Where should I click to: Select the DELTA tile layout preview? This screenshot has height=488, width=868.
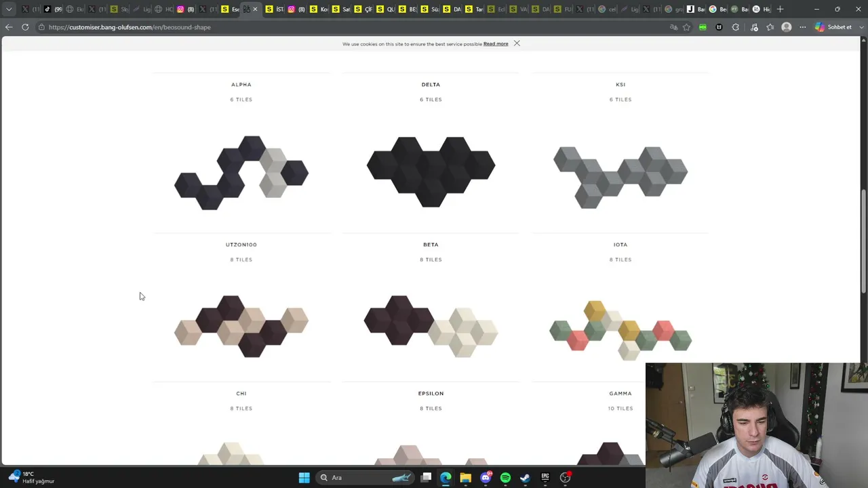(431, 171)
